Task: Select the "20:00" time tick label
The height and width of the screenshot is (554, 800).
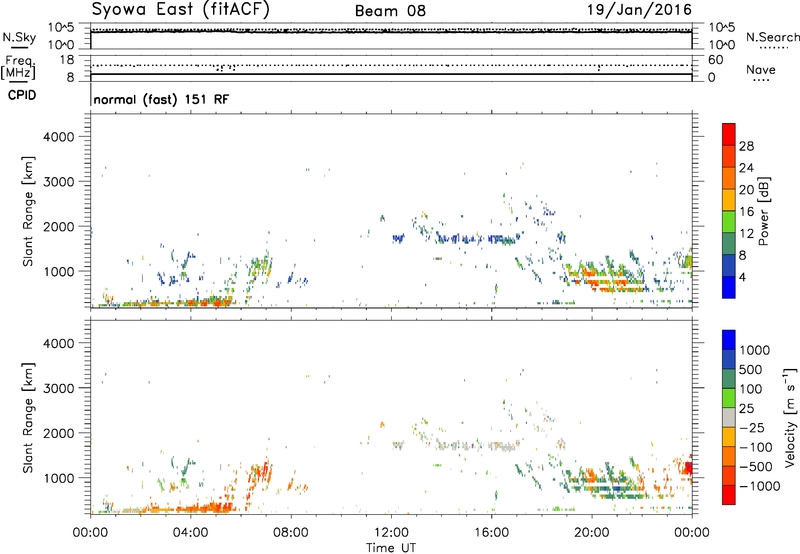Action: point(591,533)
